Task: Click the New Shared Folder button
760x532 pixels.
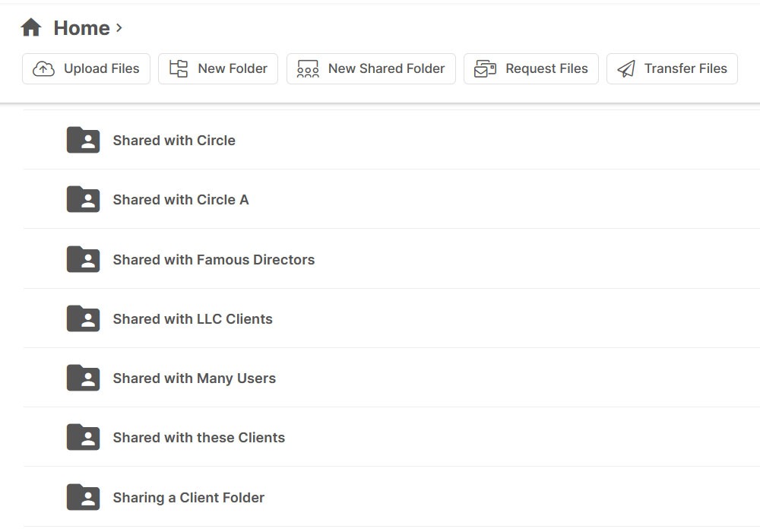Action: (371, 68)
